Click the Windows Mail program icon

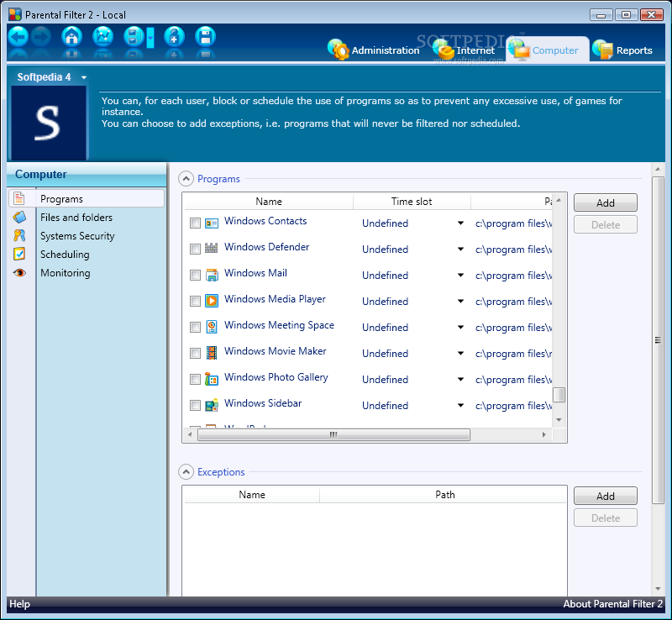click(212, 275)
